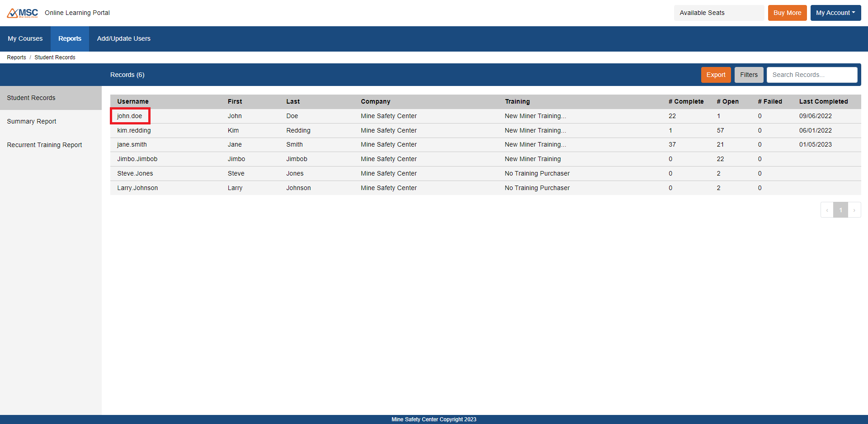Click the 37 complete count cell
Screen dimensions: 868x424
click(672, 144)
